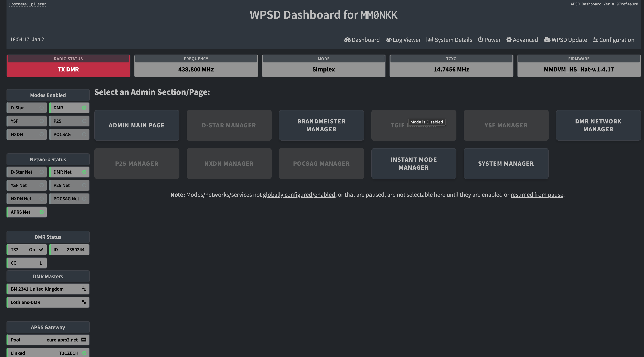Go to System Details

click(x=449, y=40)
